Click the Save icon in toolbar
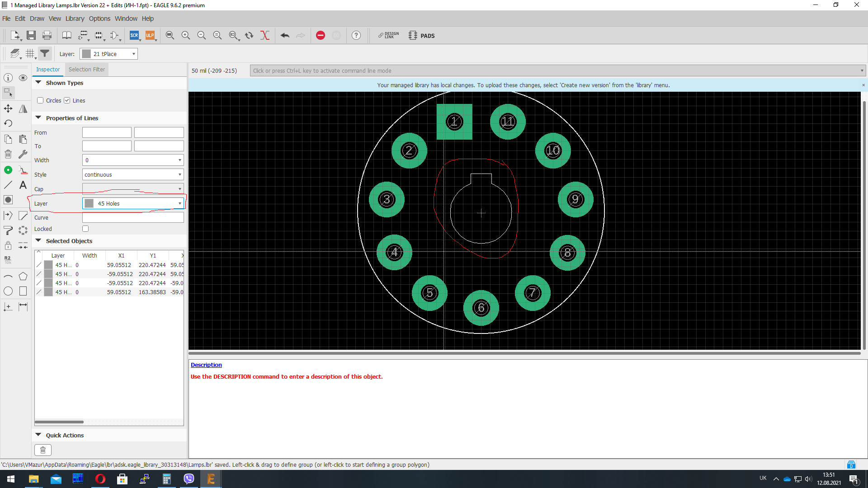Viewport: 868px width, 488px height. [31, 35]
